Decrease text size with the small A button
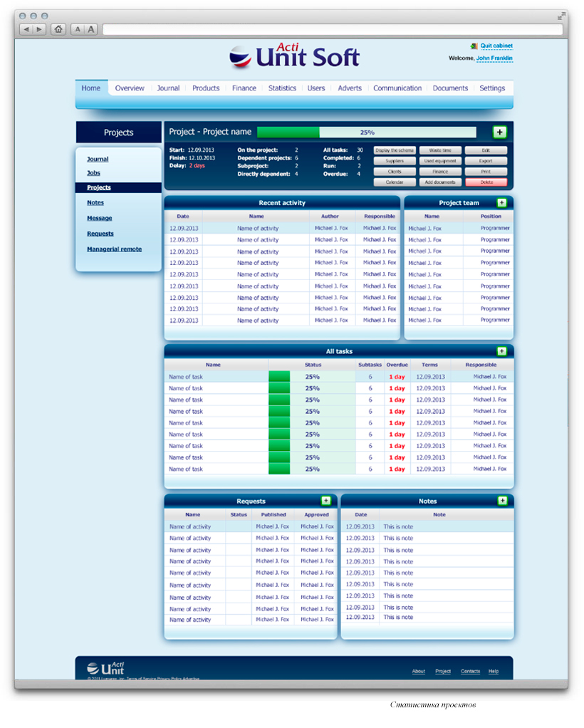The height and width of the screenshot is (728, 584). 78,29
